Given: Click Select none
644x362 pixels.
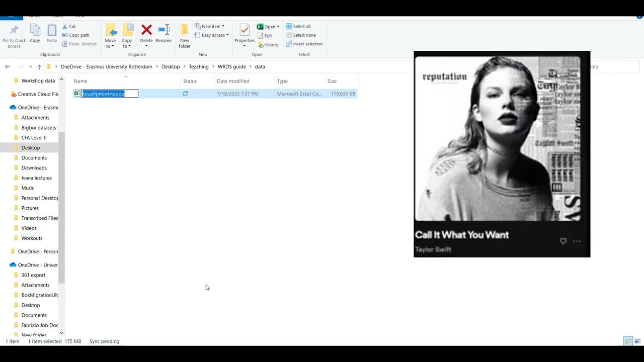Looking at the screenshot, I should [x=301, y=35].
